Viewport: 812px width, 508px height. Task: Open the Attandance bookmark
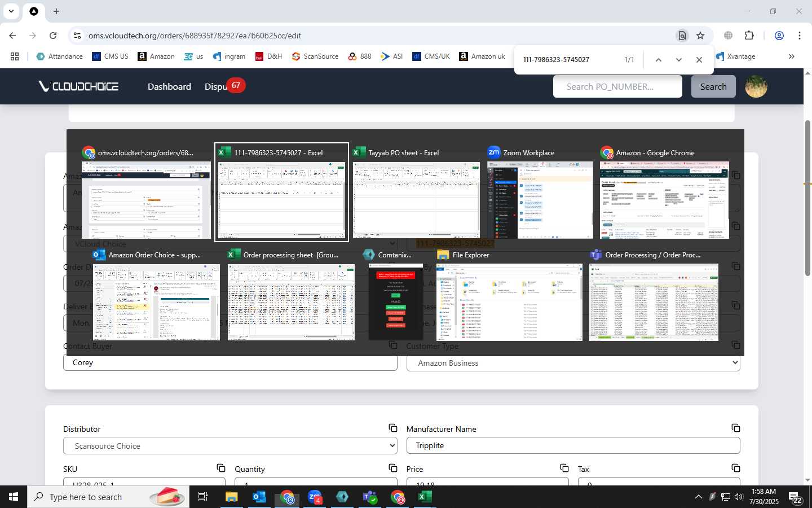tap(59, 56)
